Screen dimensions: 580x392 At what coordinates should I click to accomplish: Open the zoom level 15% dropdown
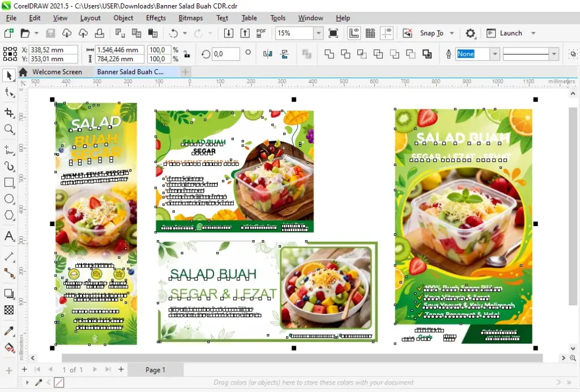point(318,33)
